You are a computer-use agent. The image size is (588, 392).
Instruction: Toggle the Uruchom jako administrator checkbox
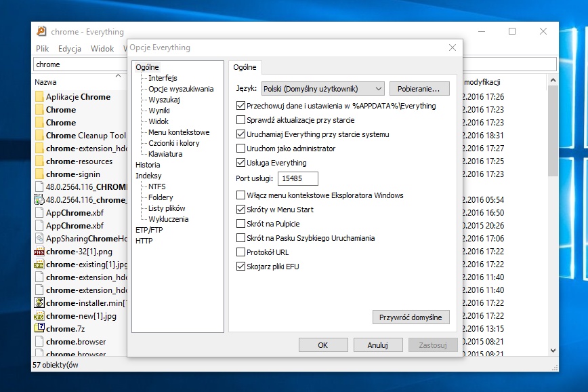[x=240, y=149]
